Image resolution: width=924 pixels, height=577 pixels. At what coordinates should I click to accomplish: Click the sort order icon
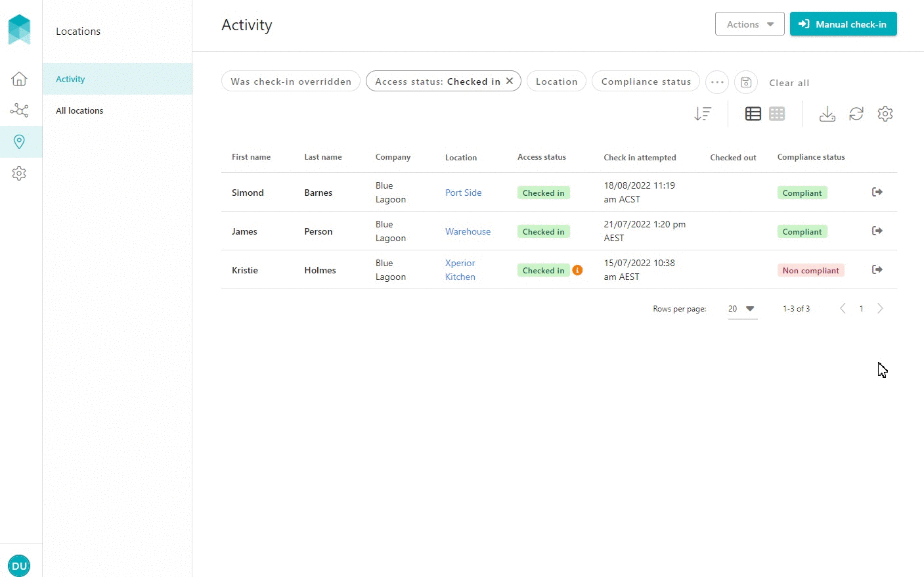point(703,114)
